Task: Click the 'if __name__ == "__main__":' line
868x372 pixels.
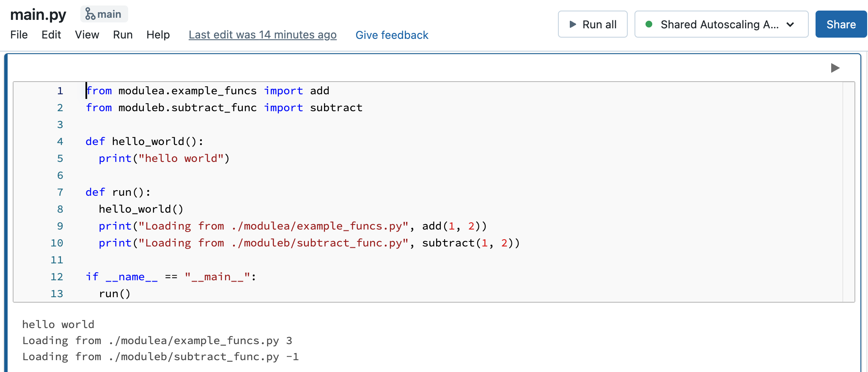Action: pos(171,276)
